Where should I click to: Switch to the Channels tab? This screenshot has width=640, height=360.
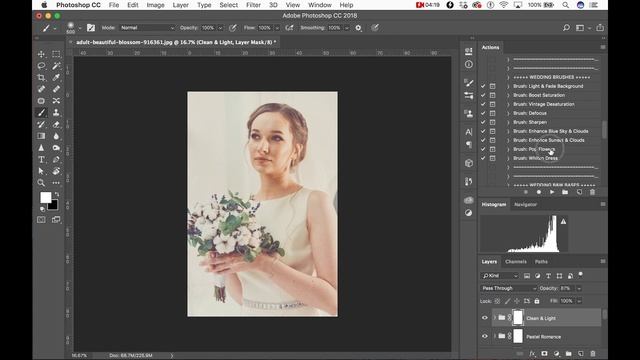pos(516,262)
